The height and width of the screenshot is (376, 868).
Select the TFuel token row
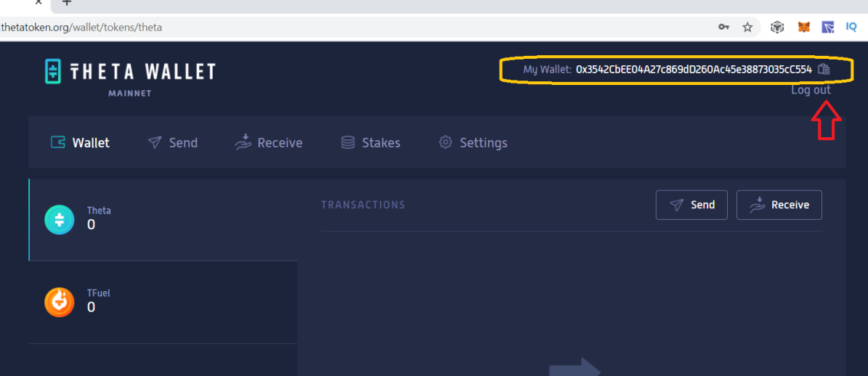[163, 303]
